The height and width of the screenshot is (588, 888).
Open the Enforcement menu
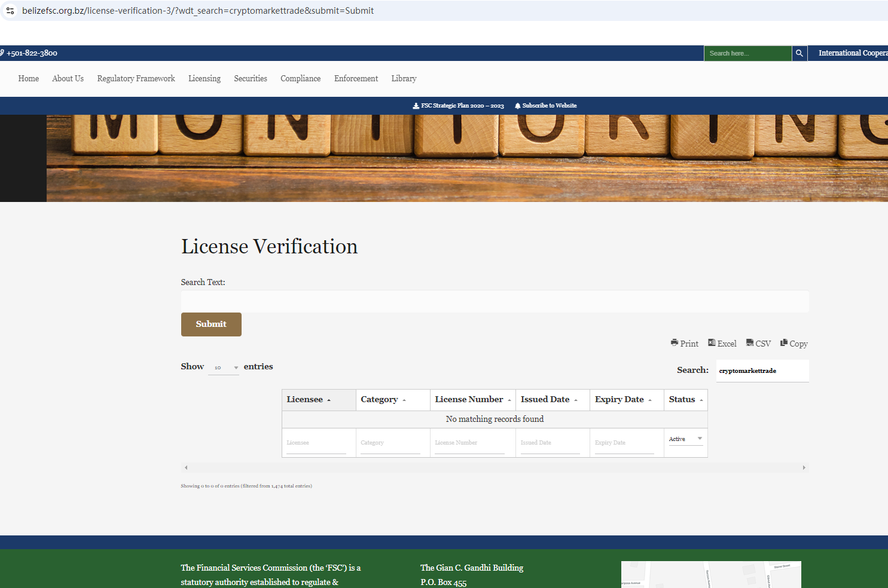(356, 79)
